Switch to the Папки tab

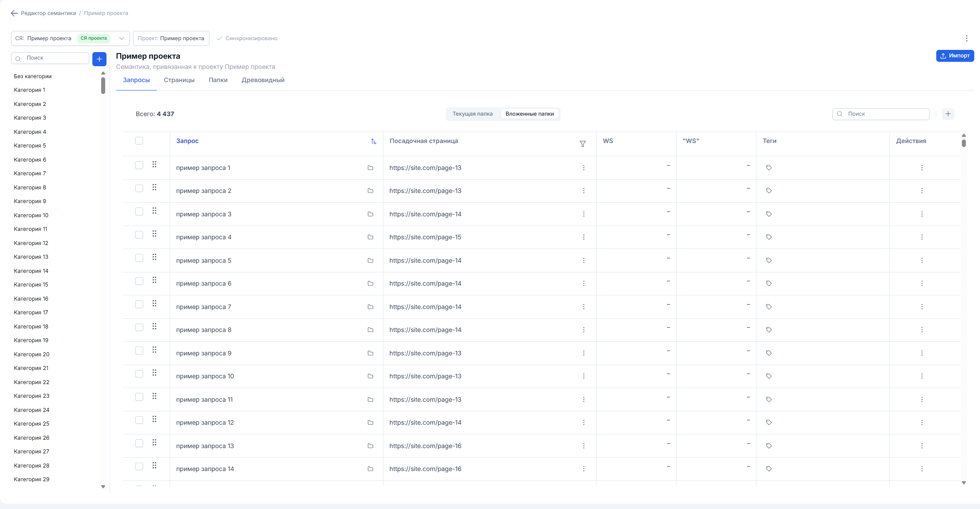click(218, 80)
